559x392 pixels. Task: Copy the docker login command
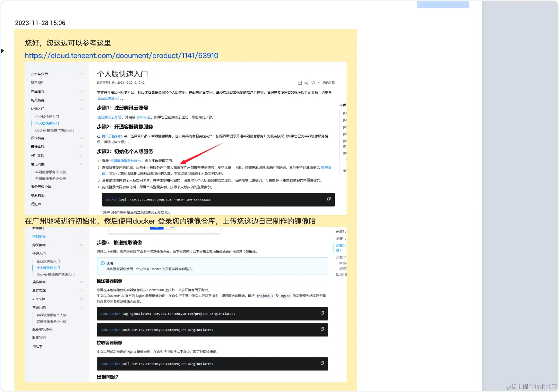(x=329, y=199)
